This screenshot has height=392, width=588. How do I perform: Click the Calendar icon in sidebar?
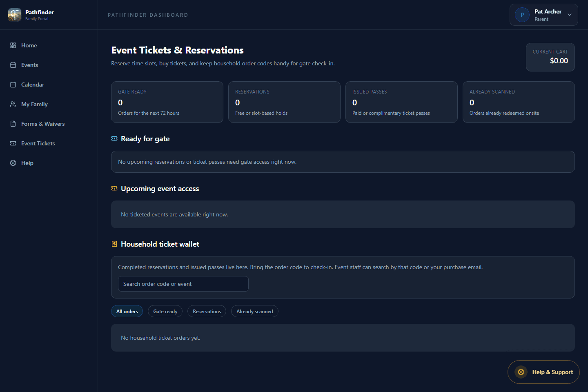[x=13, y=85]
